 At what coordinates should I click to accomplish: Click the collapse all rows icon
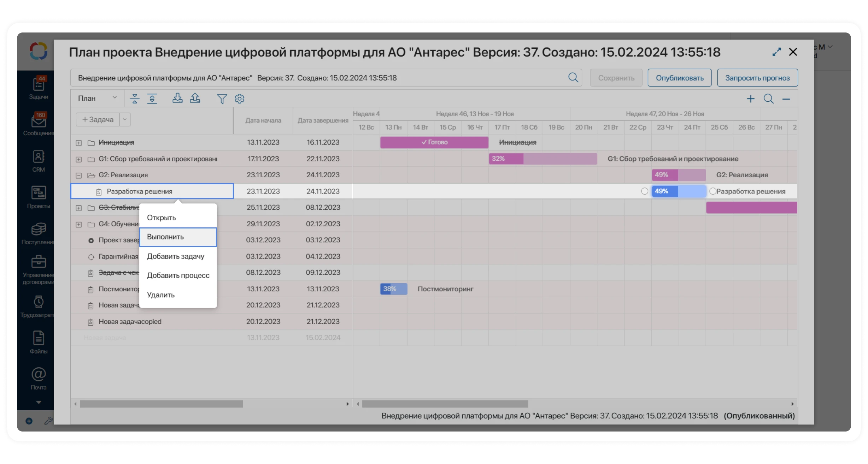click(x=135, y=99)
